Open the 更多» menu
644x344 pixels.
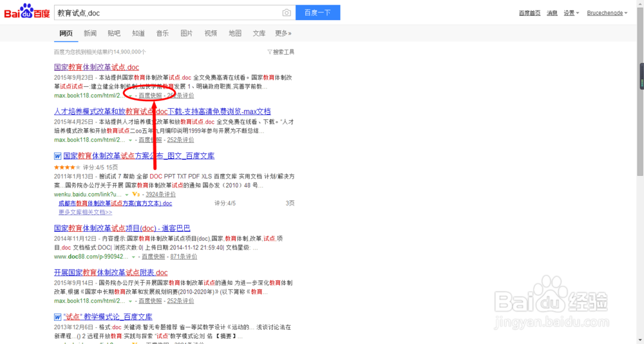click(x=283, y=33)
